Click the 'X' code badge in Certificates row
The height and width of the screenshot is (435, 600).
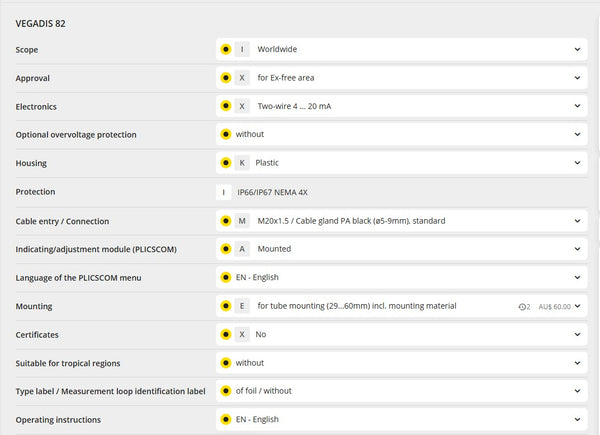(x=241, y=334)
